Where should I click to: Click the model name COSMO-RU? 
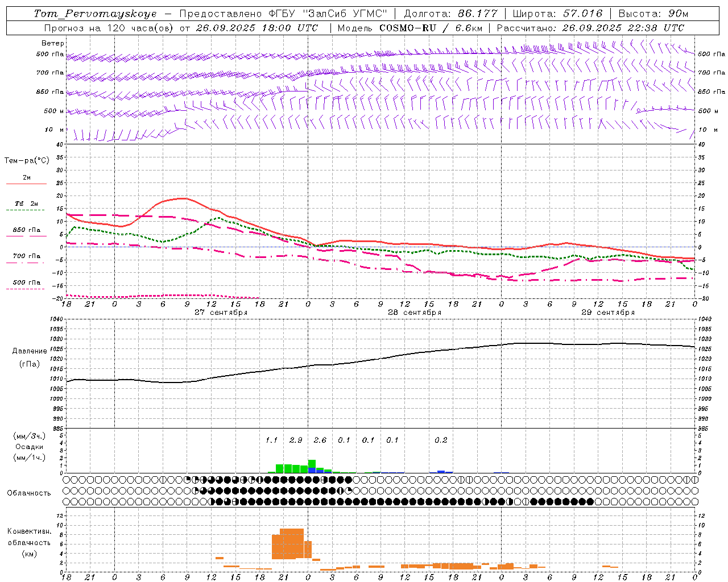tap(408, 28)
